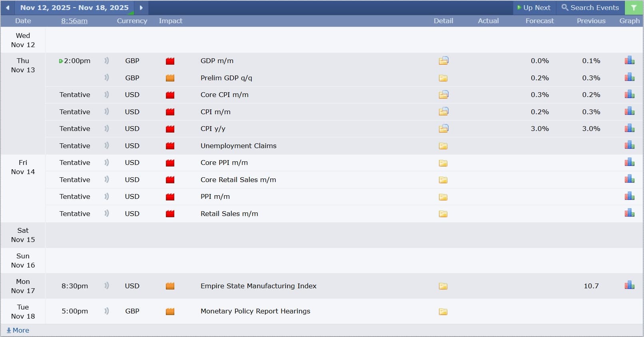Go to previous week using left arrow

point(8,8)
